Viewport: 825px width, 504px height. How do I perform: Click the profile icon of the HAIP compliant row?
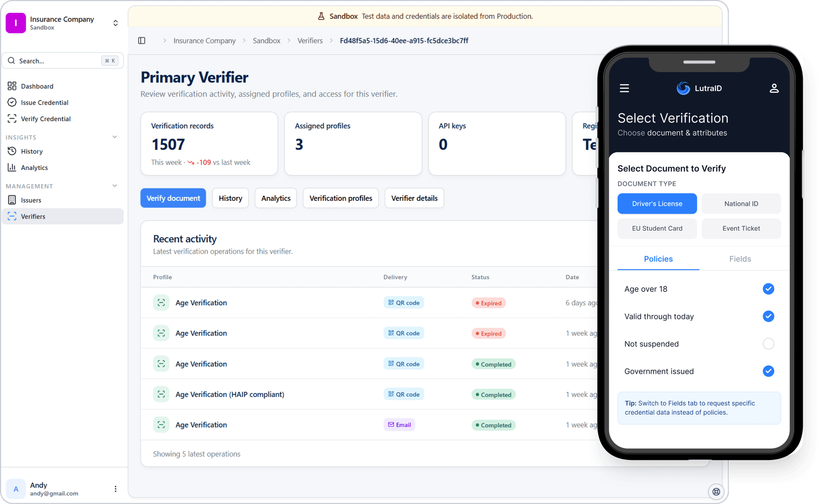coord(161,395)
